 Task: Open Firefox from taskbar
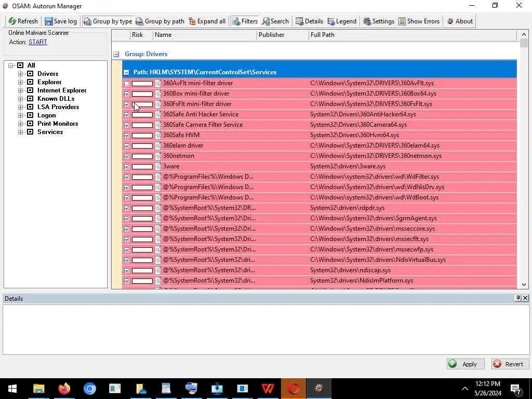(64, 389)
